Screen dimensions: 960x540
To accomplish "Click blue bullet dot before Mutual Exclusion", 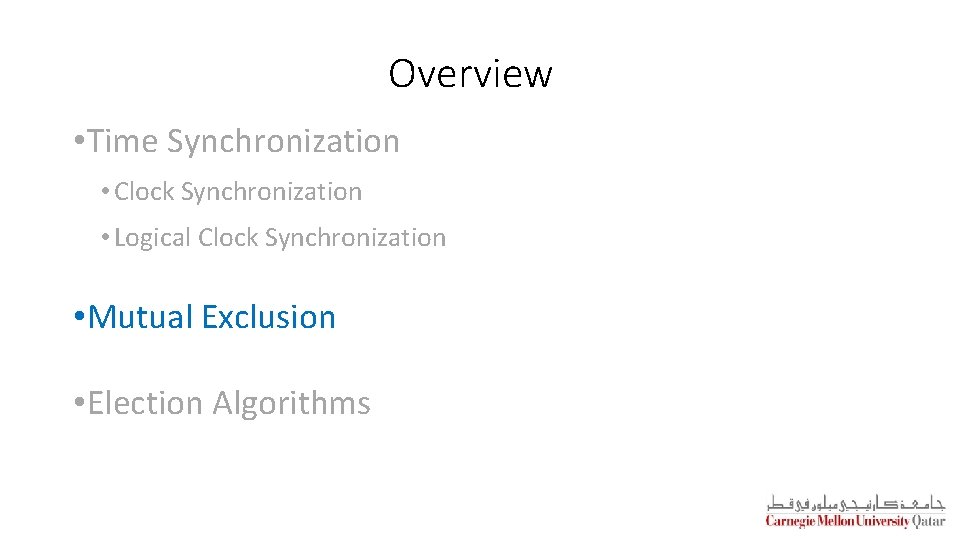I will tap(79, 318).
